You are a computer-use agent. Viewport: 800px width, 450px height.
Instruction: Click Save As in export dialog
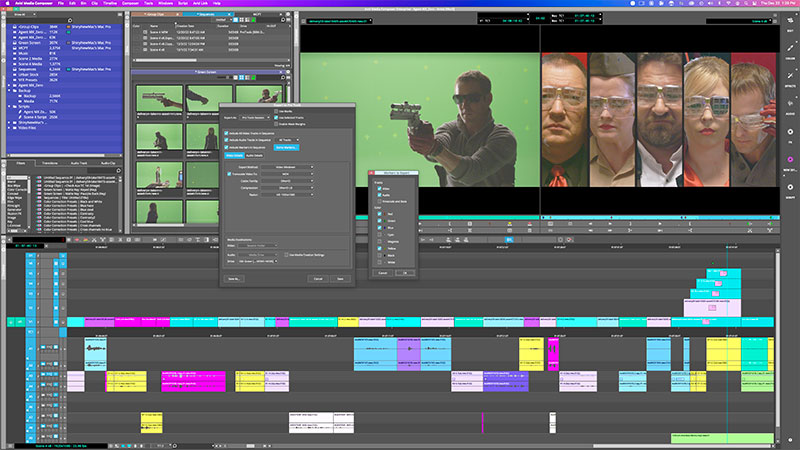click(234, 279)
